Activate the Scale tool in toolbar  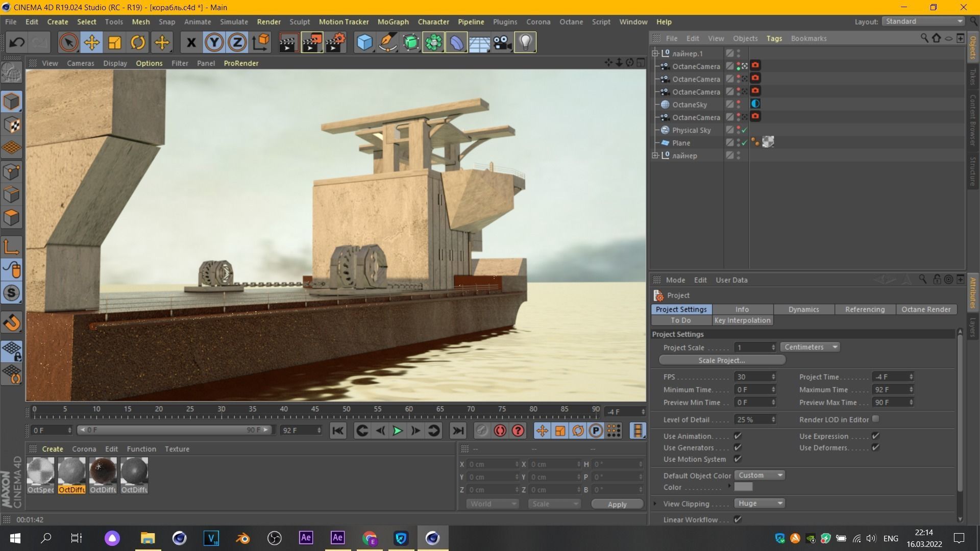click(x=115, y=42)
